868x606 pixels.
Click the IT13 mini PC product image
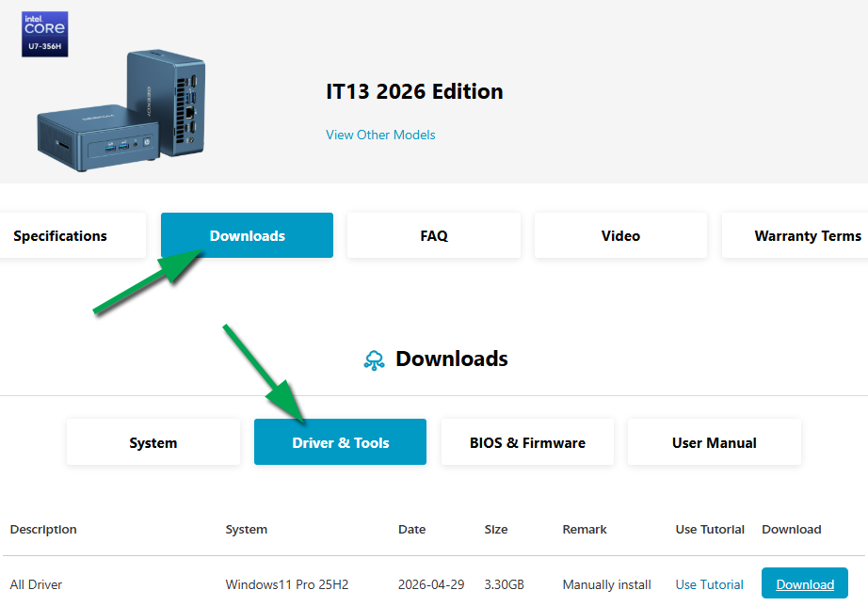tap(121, 111)
